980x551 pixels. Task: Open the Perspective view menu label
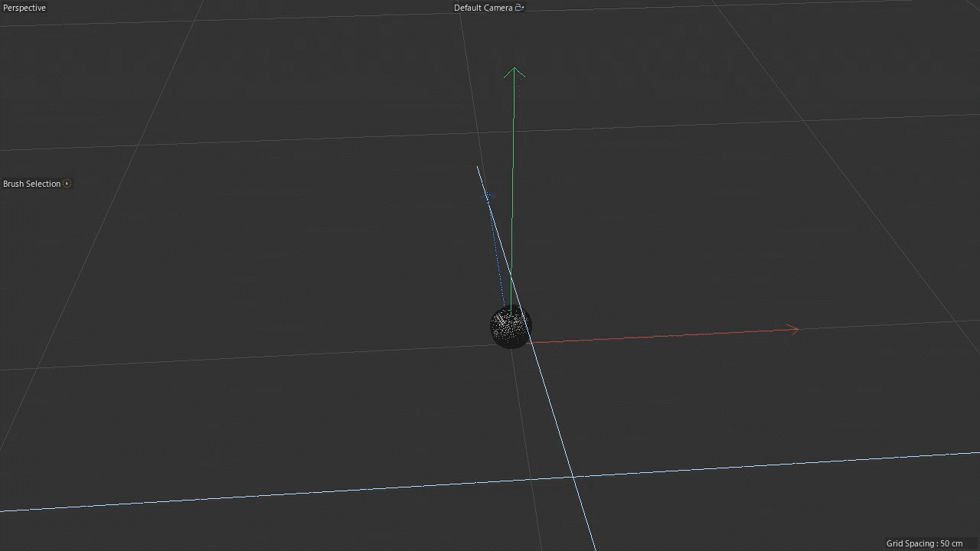tap(24, 8)
